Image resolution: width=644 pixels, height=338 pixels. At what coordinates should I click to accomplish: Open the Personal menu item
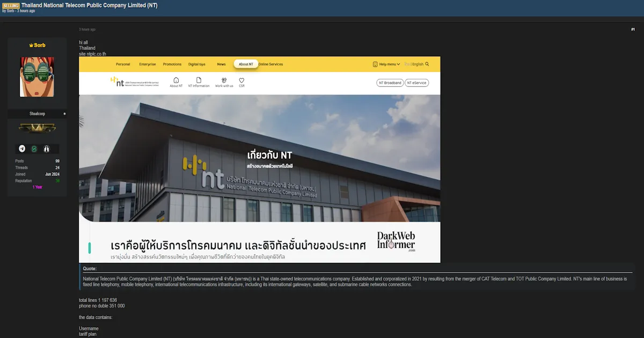tap(123, 64)
